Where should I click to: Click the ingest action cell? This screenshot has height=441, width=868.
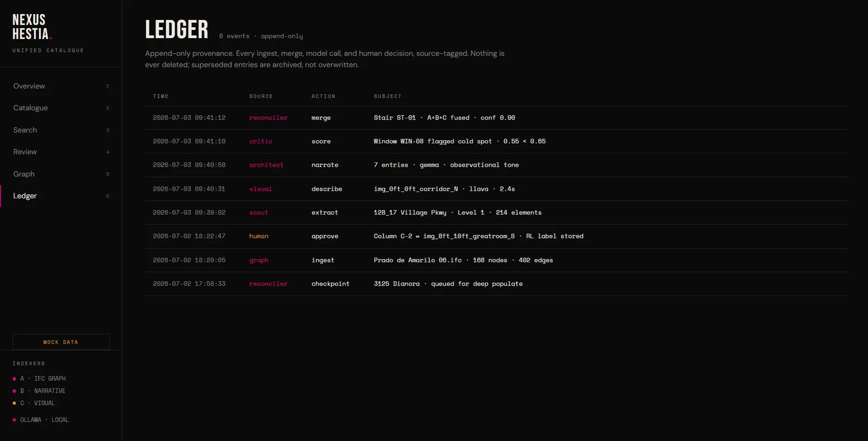[x=323, y=260]
